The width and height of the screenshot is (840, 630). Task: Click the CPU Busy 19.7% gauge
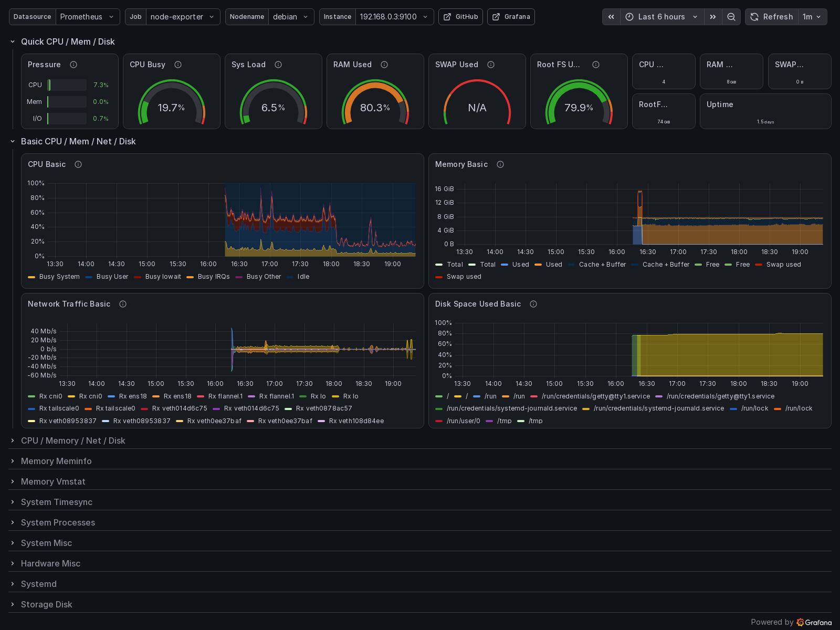coord(171,102)
